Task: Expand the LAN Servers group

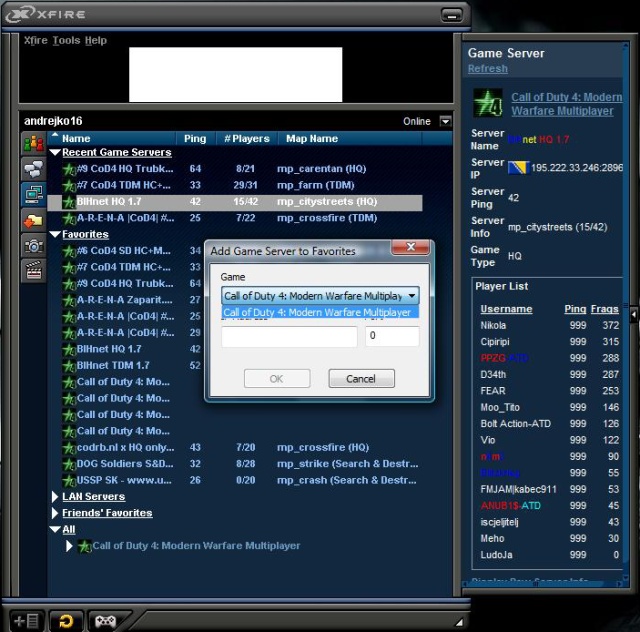Action: 55,497
